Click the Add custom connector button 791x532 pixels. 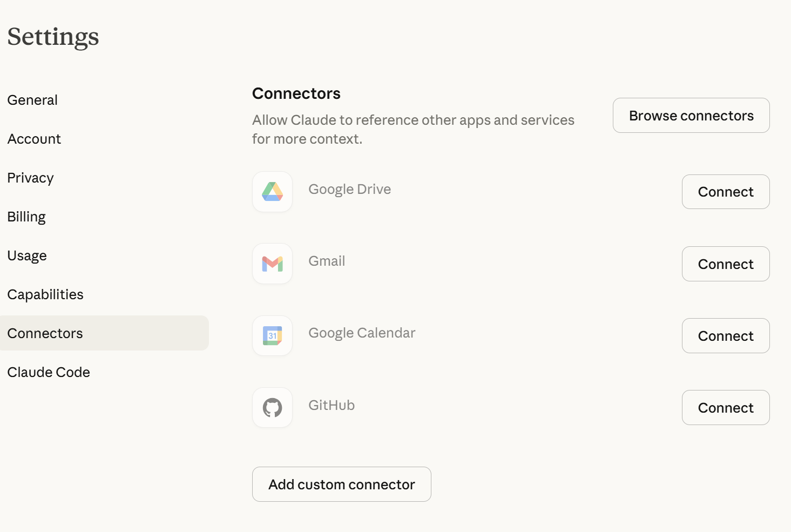(341, 484)
